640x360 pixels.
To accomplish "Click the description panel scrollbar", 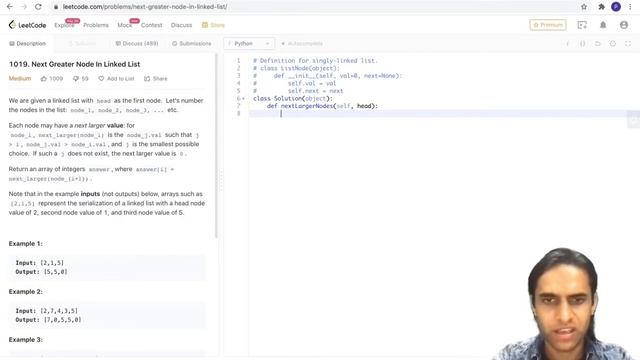I will click(x=216, y=147).
